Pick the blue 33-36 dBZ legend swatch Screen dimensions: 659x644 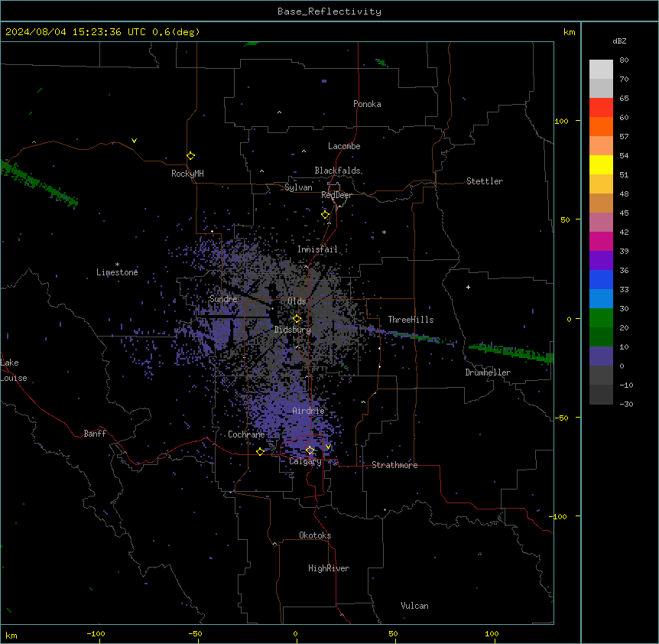pyautogui.click(x=601, y=279)
